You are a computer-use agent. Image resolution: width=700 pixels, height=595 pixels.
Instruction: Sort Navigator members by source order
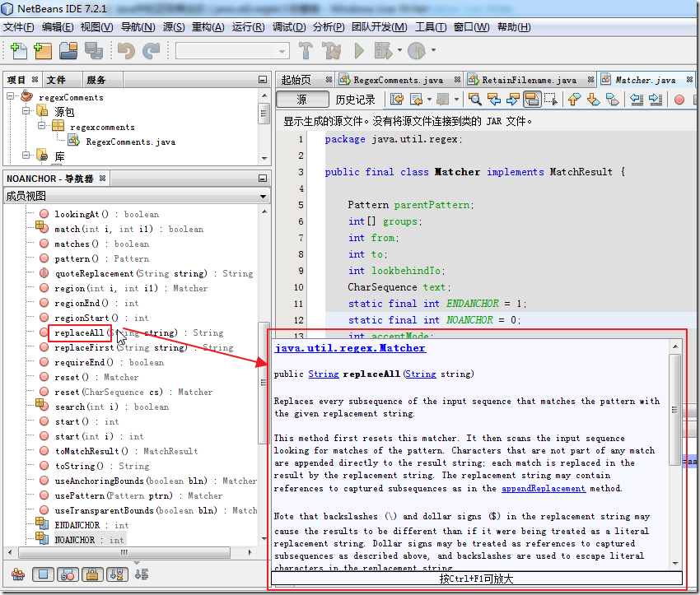tap(141, 574)
